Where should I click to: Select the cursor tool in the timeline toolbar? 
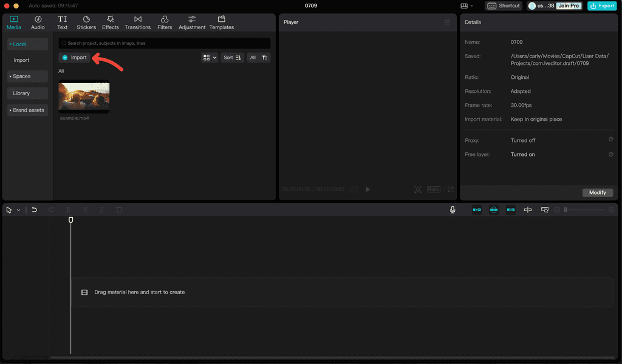point(8,209)
